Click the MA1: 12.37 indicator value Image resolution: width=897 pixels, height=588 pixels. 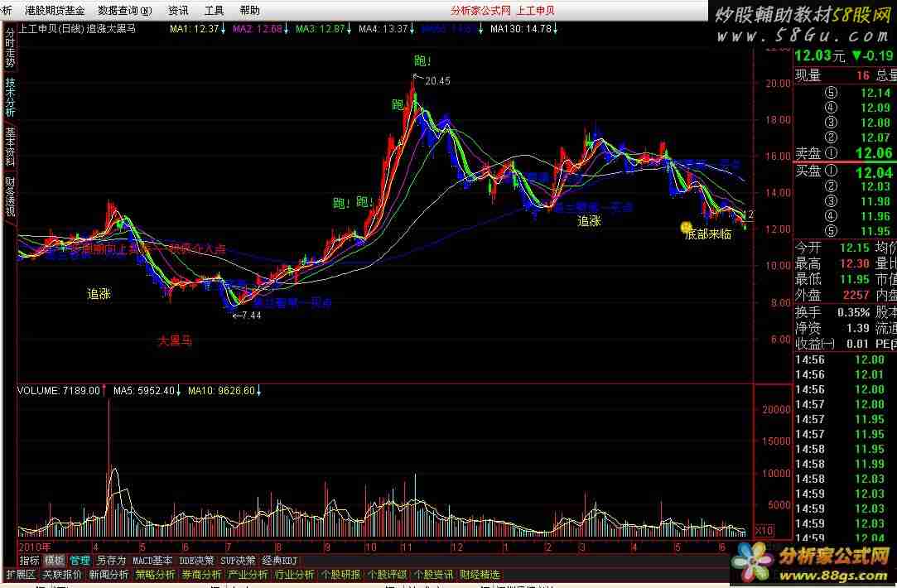(x=197, y=29)
